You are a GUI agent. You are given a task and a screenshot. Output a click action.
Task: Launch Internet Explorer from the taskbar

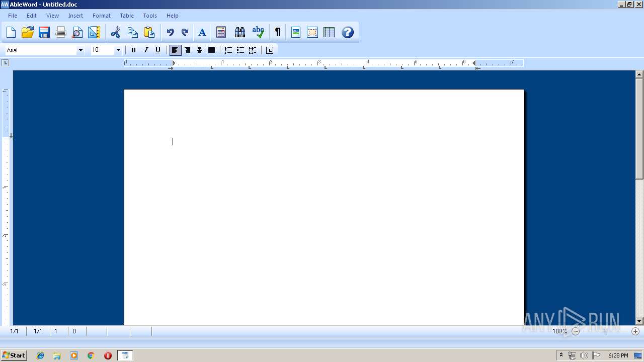click(x=40, y=355)
